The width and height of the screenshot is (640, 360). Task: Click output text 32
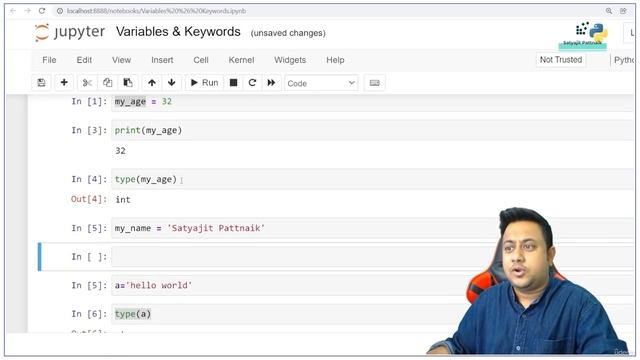point(120,151)
